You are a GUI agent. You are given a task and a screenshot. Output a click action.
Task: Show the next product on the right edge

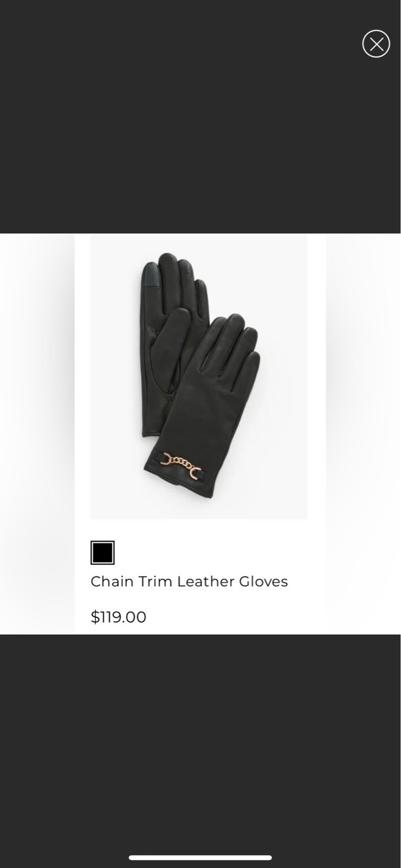[363, 434]
